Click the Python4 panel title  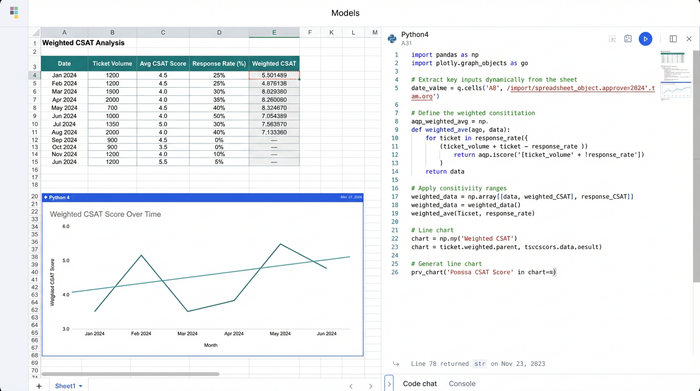[x=414, y=34]
